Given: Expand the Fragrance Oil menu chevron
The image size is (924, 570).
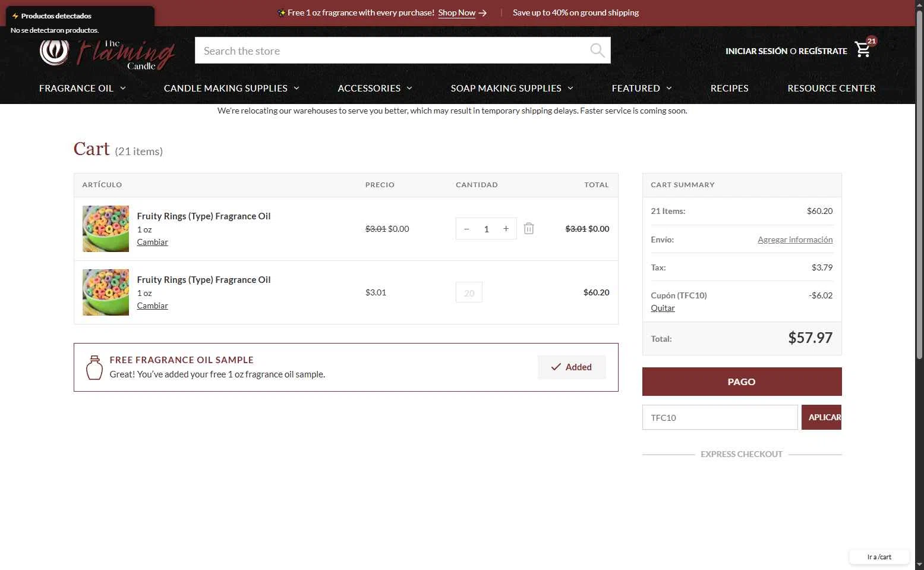Looking at the screenshot, I should click(123, 88).
